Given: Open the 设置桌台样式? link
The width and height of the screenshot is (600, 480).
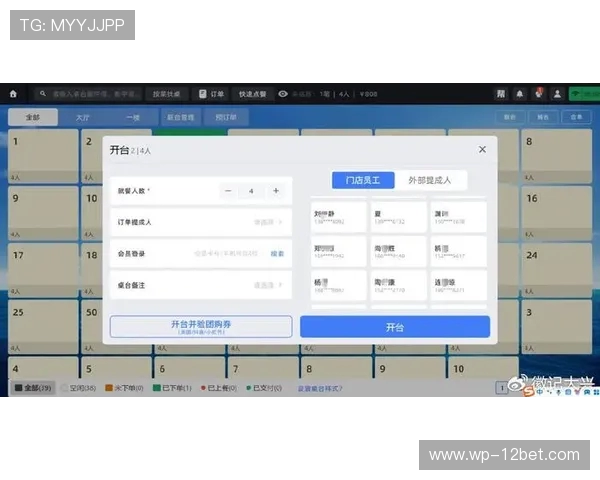Looking at the screenshot, I should 320,389.
